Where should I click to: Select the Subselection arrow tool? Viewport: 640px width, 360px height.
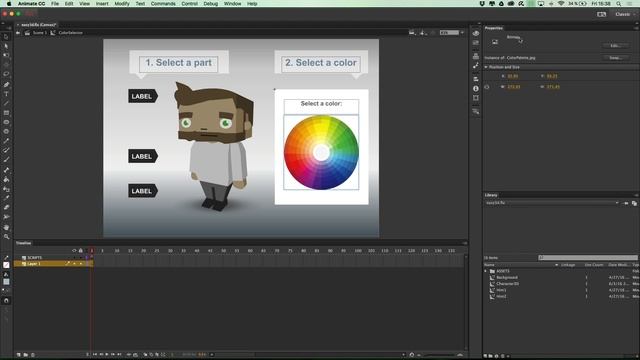coord(6,46)
